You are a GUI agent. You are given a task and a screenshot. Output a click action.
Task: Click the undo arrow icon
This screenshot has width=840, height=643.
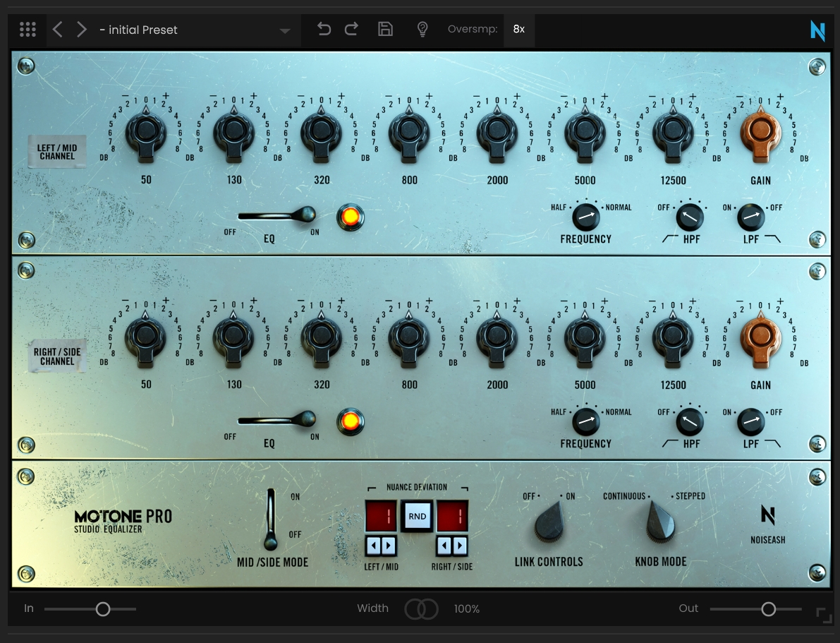coord(324,28)
